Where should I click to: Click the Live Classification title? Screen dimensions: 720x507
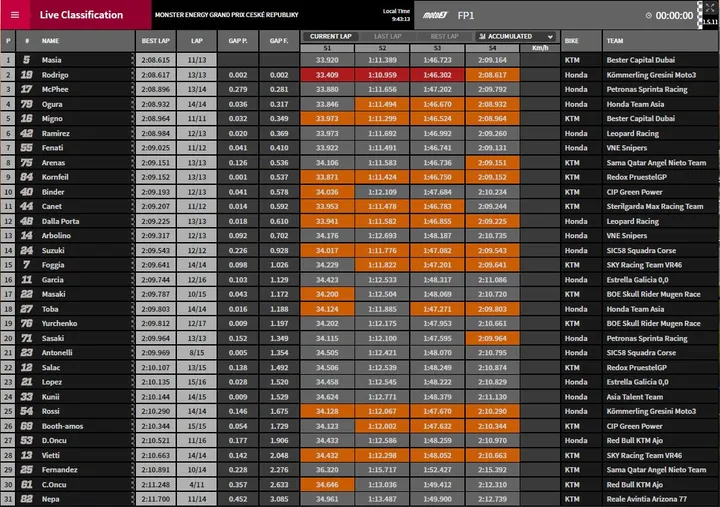(x=81, y=15)
